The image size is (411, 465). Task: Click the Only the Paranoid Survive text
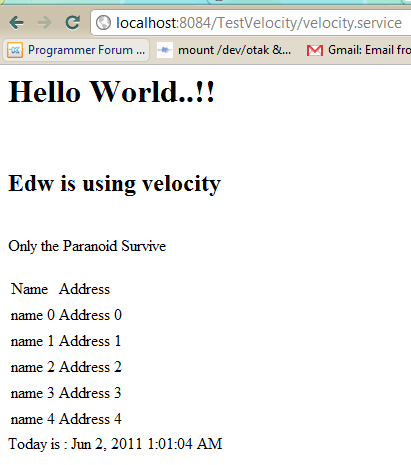[x=87, y=246]
